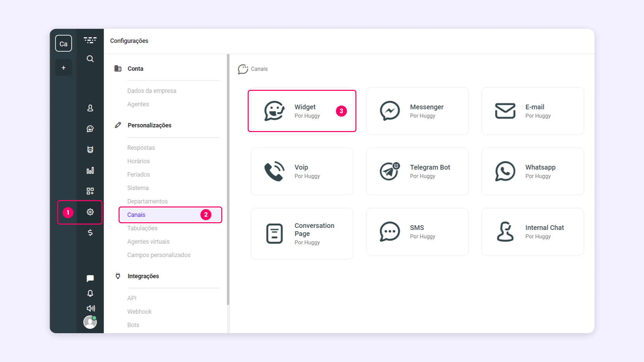The image size is (644, 362).
Task: Open the billing dollar sign icon
Action: point(90,233)
